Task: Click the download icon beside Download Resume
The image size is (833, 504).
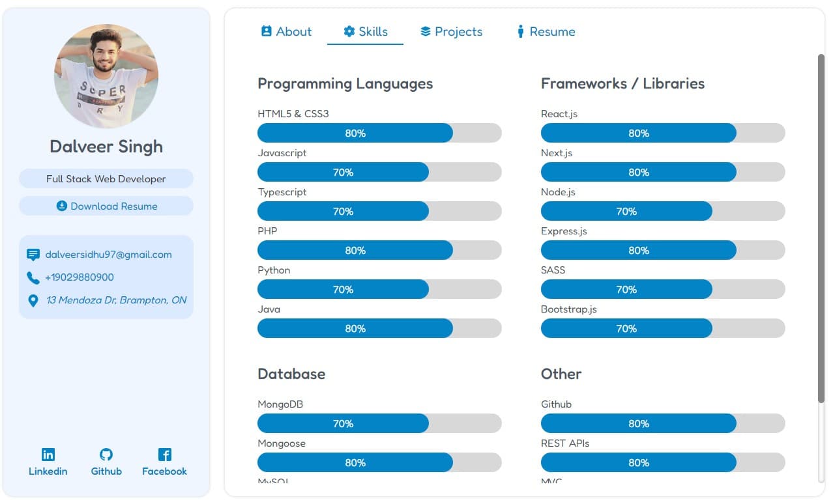Action: [x=62, y=206]
